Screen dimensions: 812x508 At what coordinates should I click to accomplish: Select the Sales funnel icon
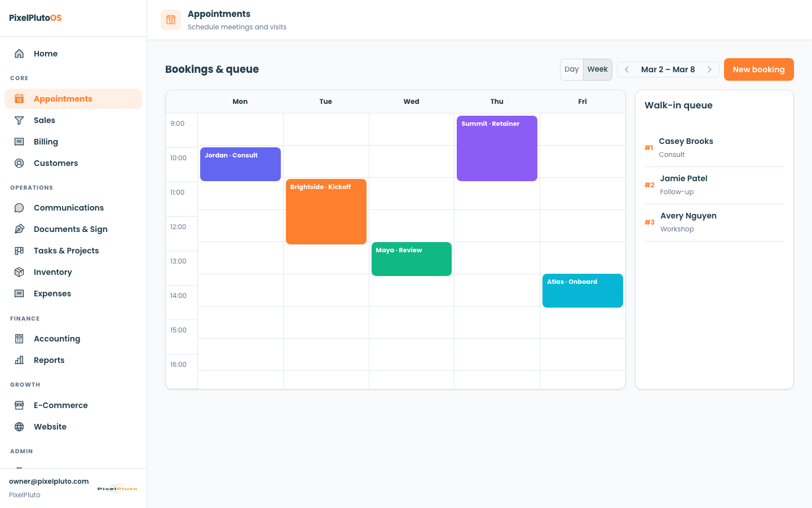pyautogui.click(x=19, y=120)
